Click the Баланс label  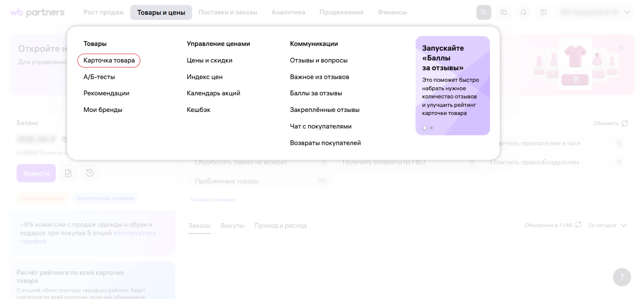tap(28, 123)
